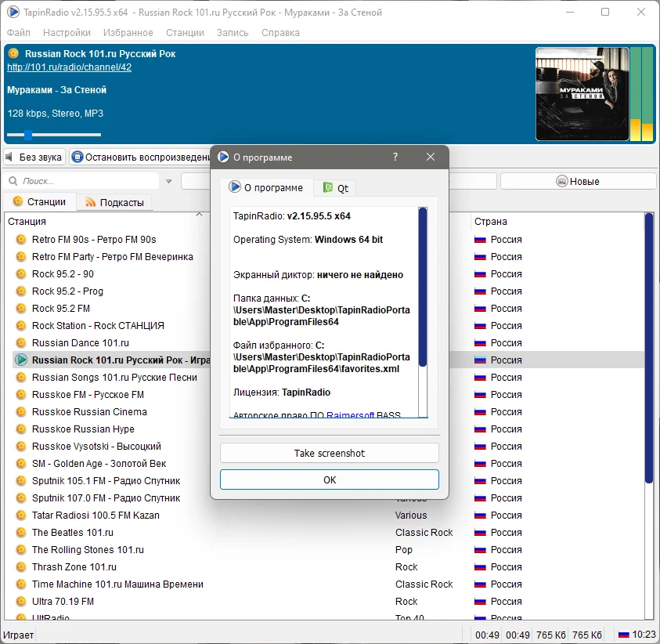The height and width of the screenshot is (644, 660).
Task: Click the Take screenshot button
Action: point(329,453)
